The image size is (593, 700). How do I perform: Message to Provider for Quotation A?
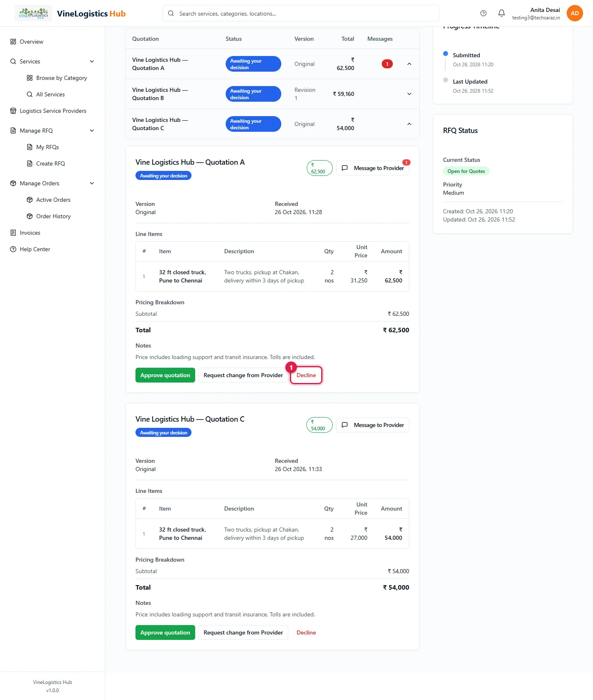coord(373,168)
